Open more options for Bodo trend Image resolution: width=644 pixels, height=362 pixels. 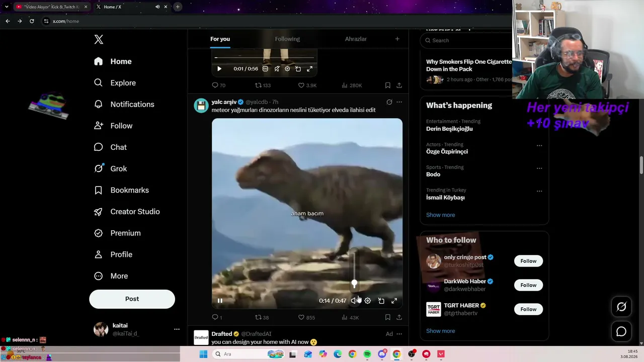tap(539, 168)
